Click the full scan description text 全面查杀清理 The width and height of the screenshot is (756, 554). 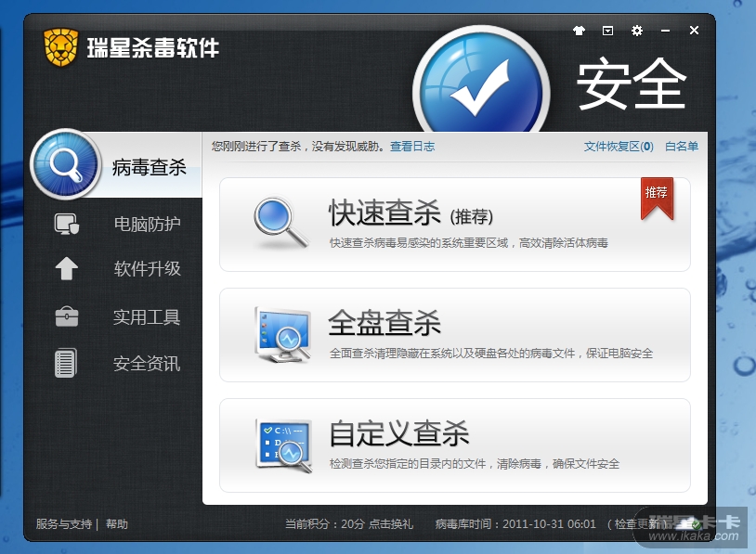coord(490,354)
